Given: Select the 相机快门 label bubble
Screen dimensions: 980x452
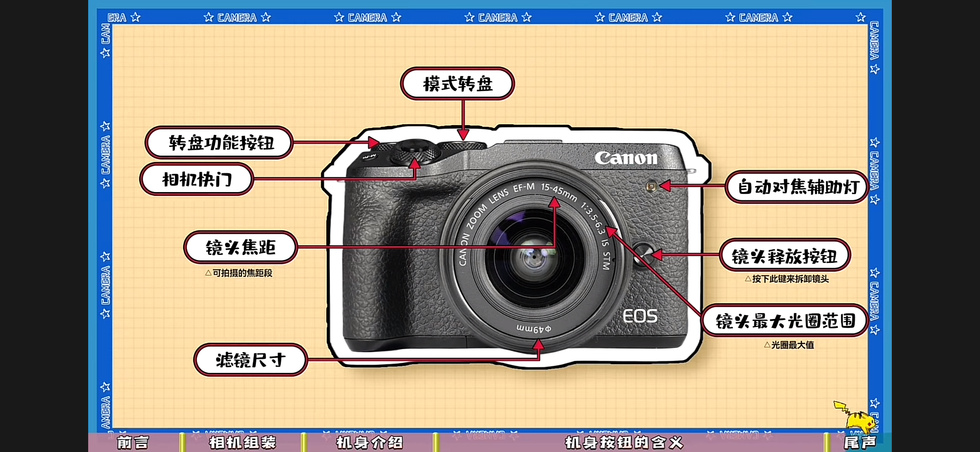Looking at the screenshot, I should click(197, 179).
